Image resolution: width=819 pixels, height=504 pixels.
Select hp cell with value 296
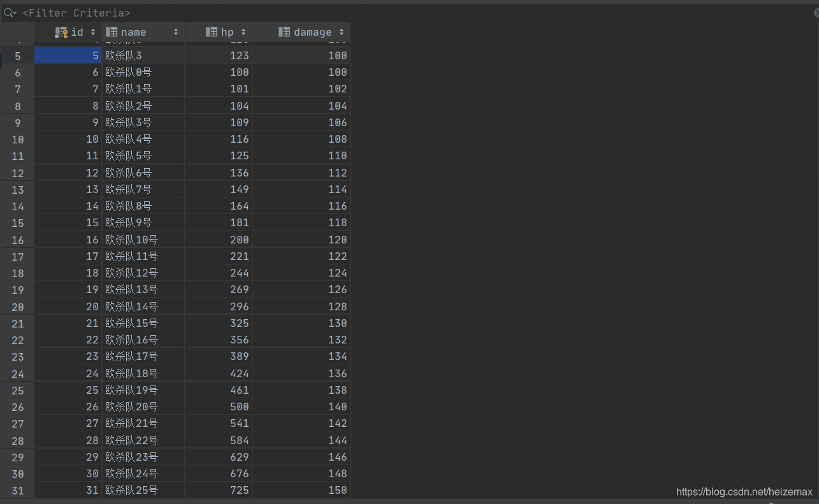click(x=219, y=306)
